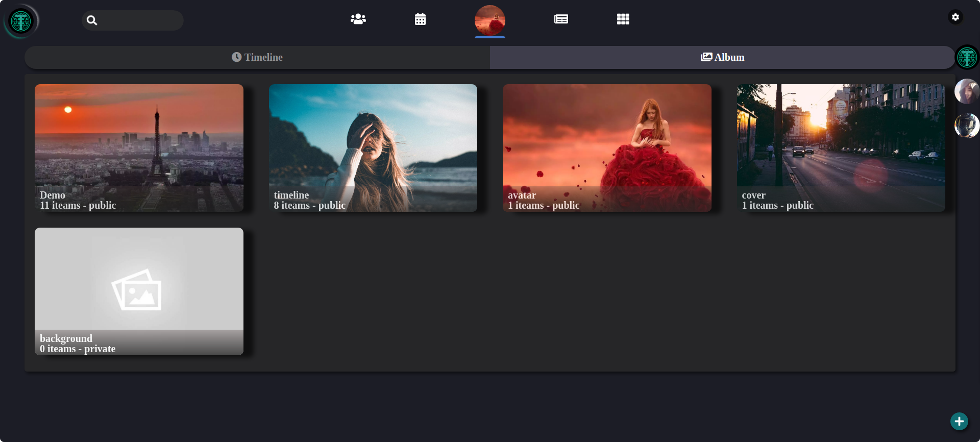
Task: Open the calendar events icon
Action: point(420,19)
